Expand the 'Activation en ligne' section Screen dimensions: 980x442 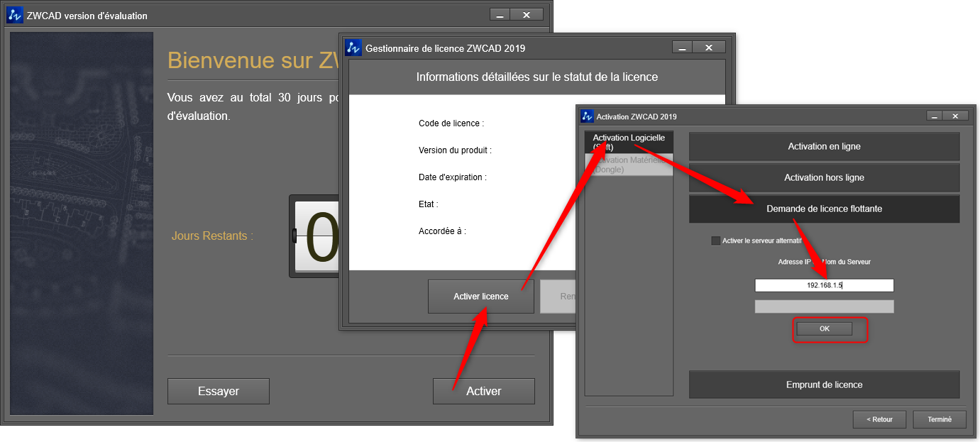[824, 147]
